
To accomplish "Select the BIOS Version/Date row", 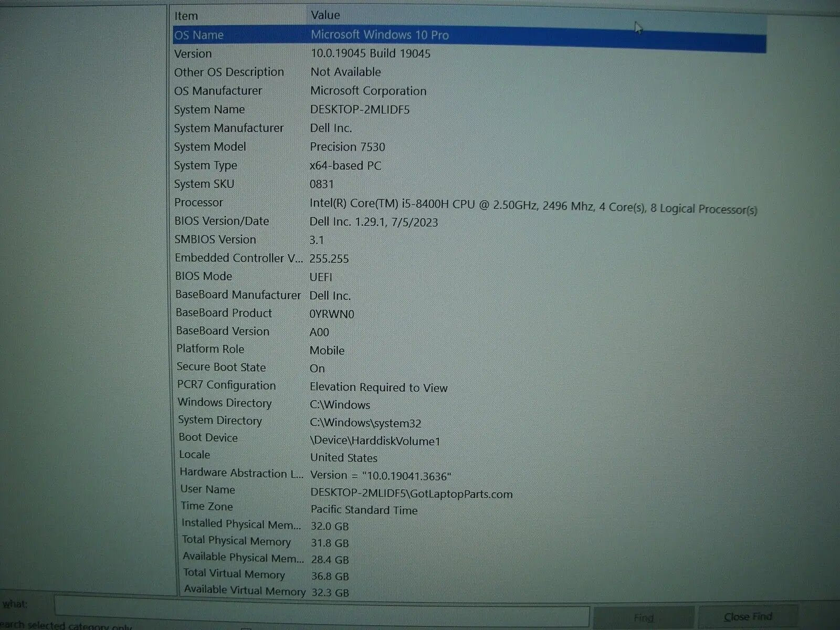I will 469,222.
